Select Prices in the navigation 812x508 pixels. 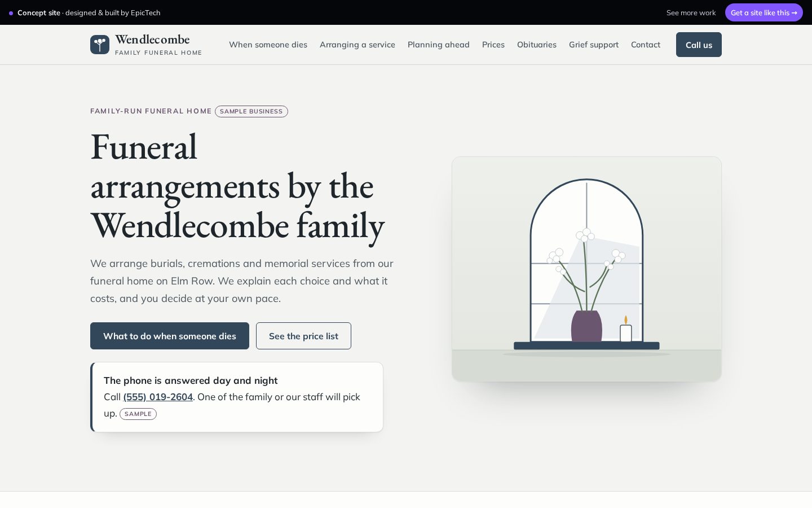[x=493, y=45]
